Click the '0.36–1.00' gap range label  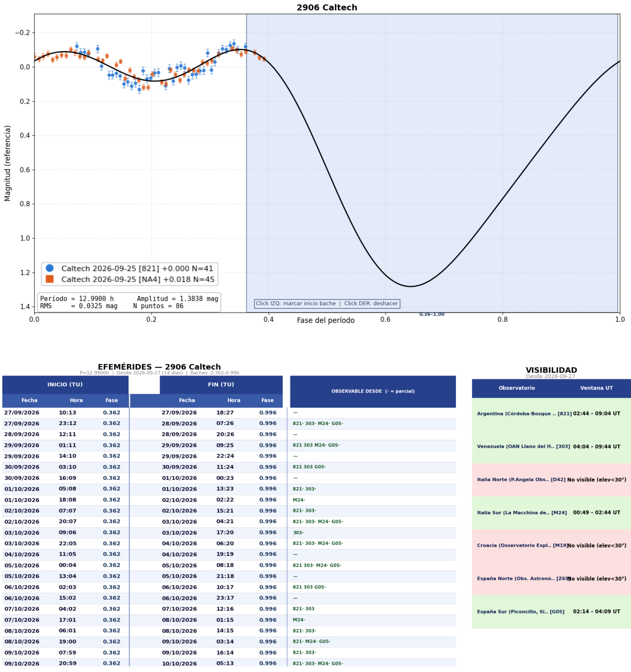click(x=432, y=314)
